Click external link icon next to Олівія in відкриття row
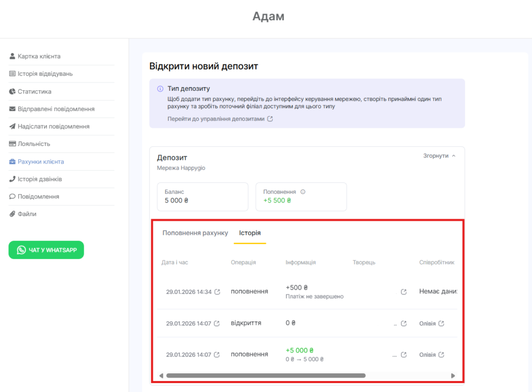Viewport: 532px width, 392px height. (441, 323)
